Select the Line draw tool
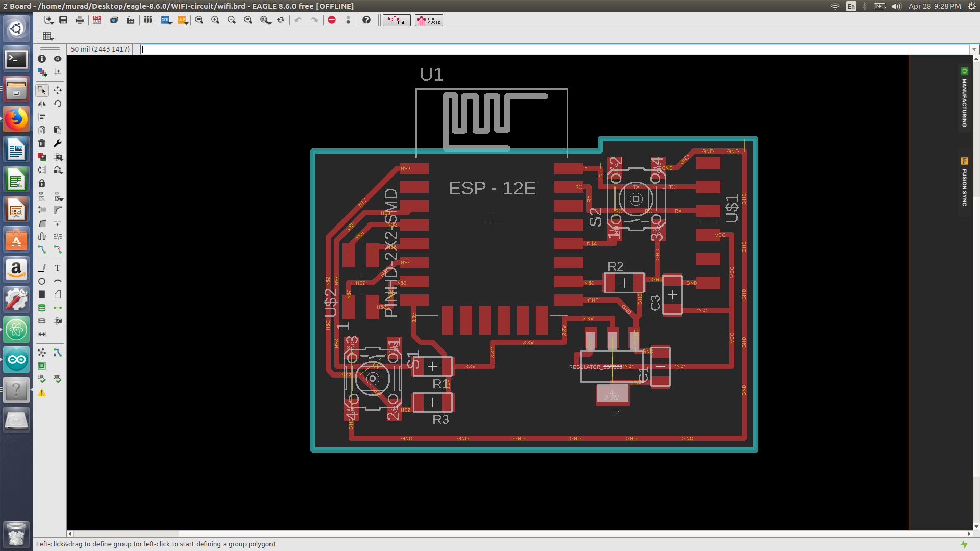 click(42, 268)
